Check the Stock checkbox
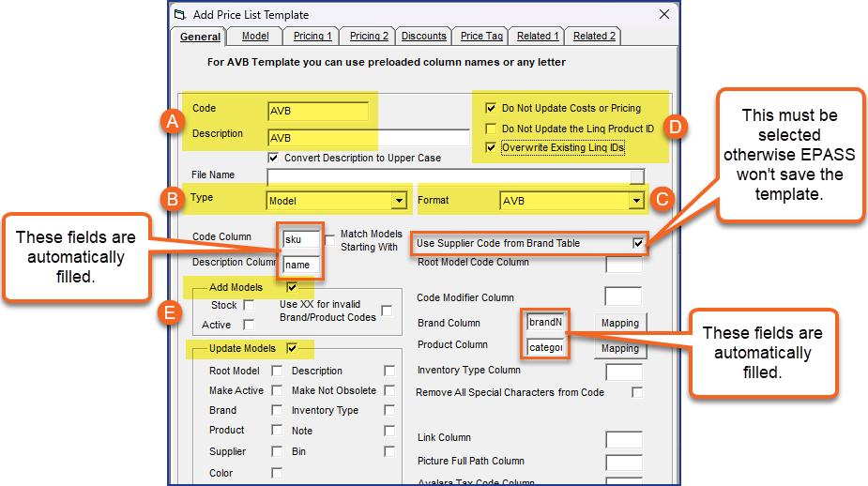Screen dimensions: 868x486 249,305
